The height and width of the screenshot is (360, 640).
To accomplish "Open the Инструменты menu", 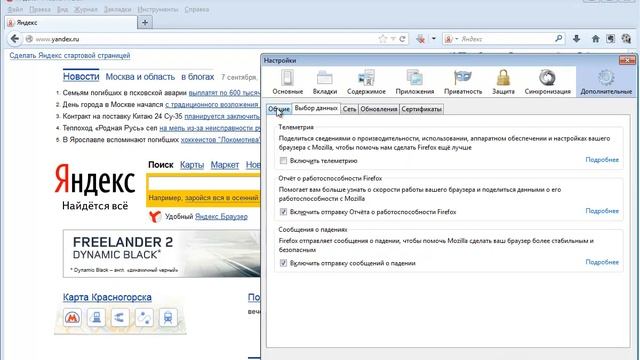I will click(158, 9).
